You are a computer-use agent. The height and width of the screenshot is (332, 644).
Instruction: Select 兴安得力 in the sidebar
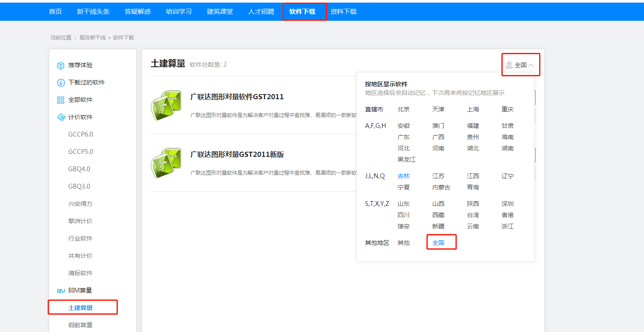81,204
